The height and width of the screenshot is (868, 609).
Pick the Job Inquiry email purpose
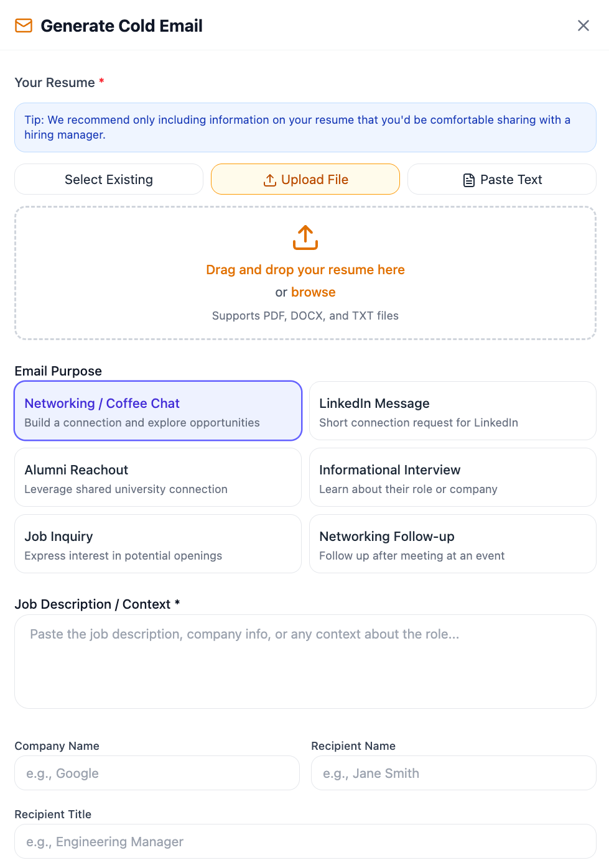click(158, 544)
